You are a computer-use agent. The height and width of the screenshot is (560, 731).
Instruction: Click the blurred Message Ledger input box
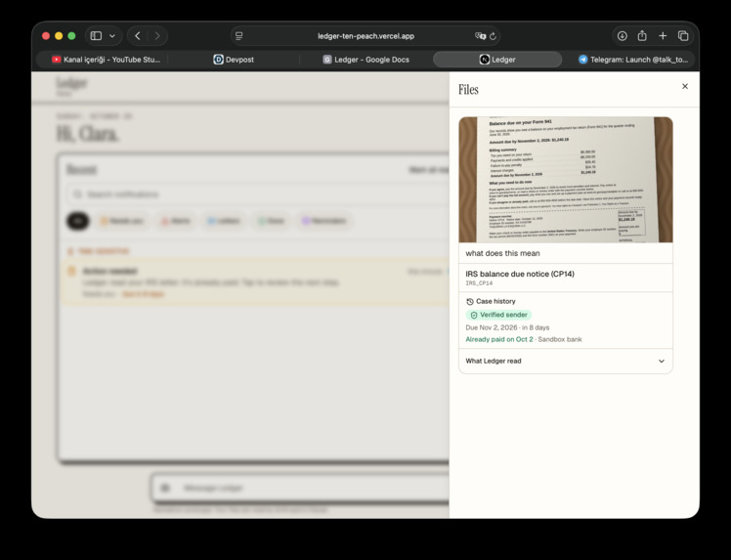300,489
